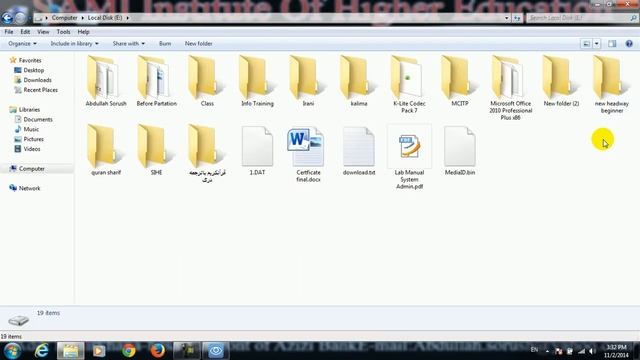Expand the Computer breadcrumb arrow

pos(82,18)
